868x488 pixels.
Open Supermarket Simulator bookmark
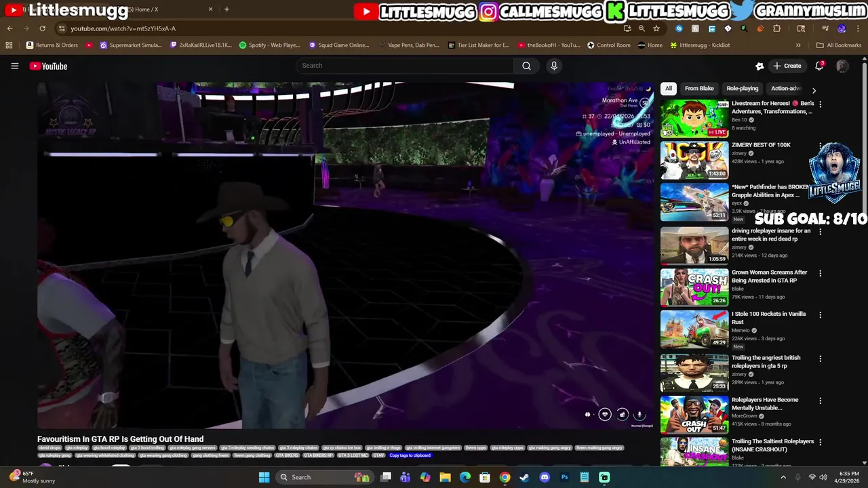(130, 45)
